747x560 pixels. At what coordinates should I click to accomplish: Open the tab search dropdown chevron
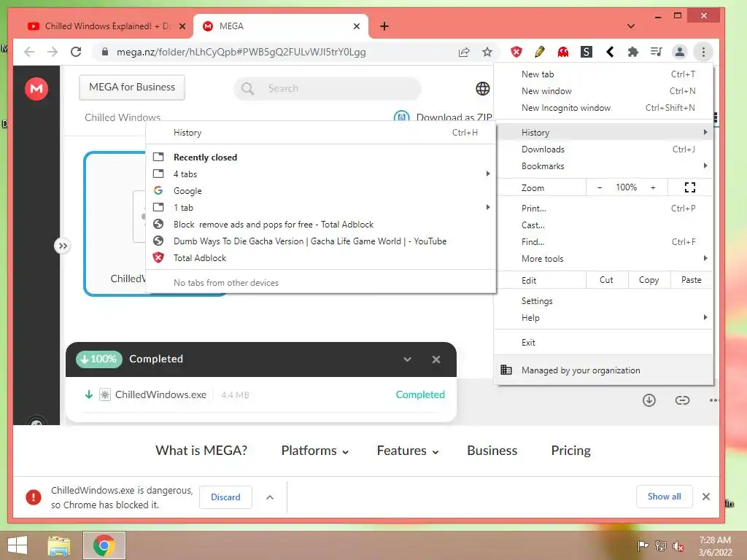pos(631,26)
